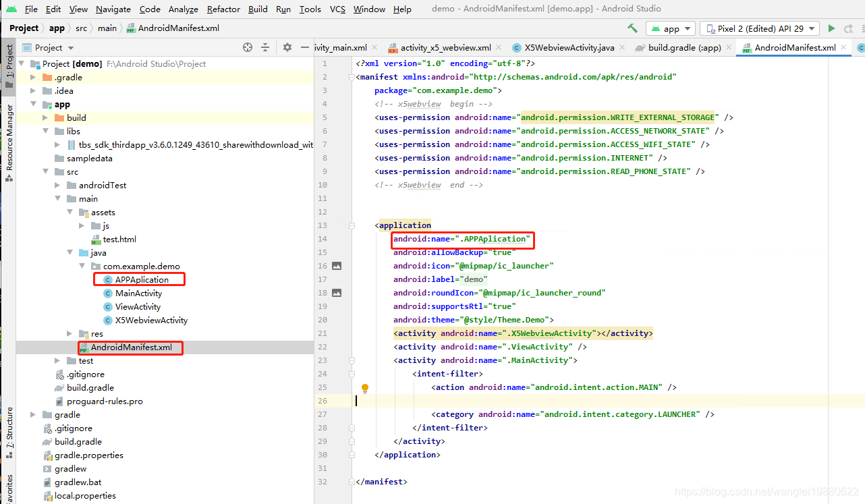The image size is (865, 504).
Task: Expand the res folder in the Project tree
Action: pyautogui.click(x=68, y=333)
